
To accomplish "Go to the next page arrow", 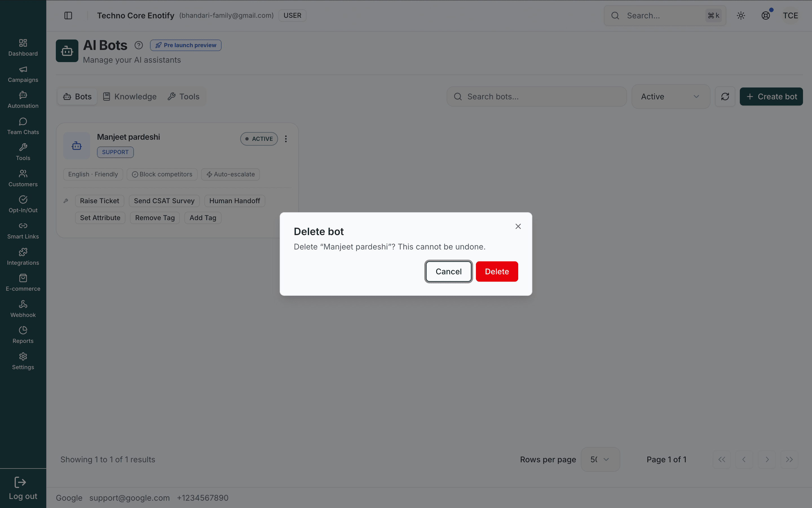I will [767, 459].
